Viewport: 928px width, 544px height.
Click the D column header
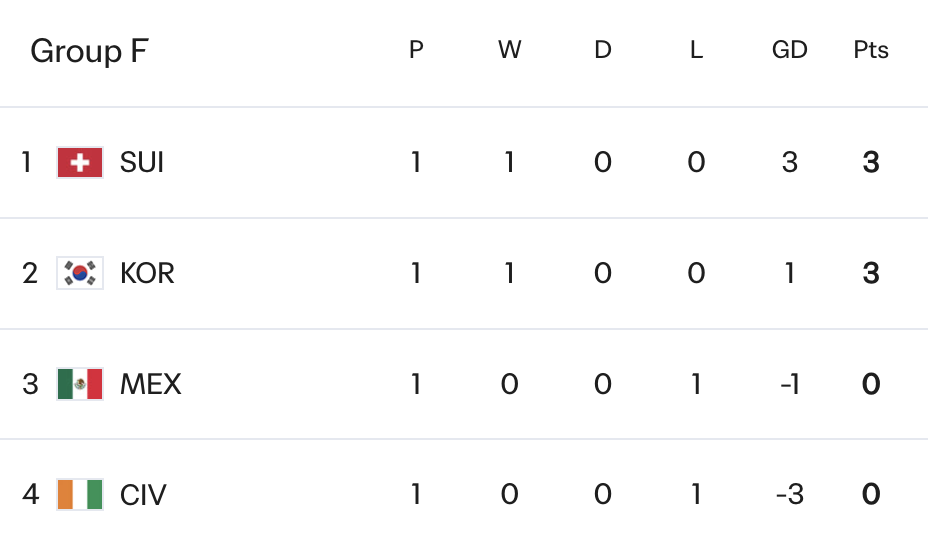click(x=603, y=50)
